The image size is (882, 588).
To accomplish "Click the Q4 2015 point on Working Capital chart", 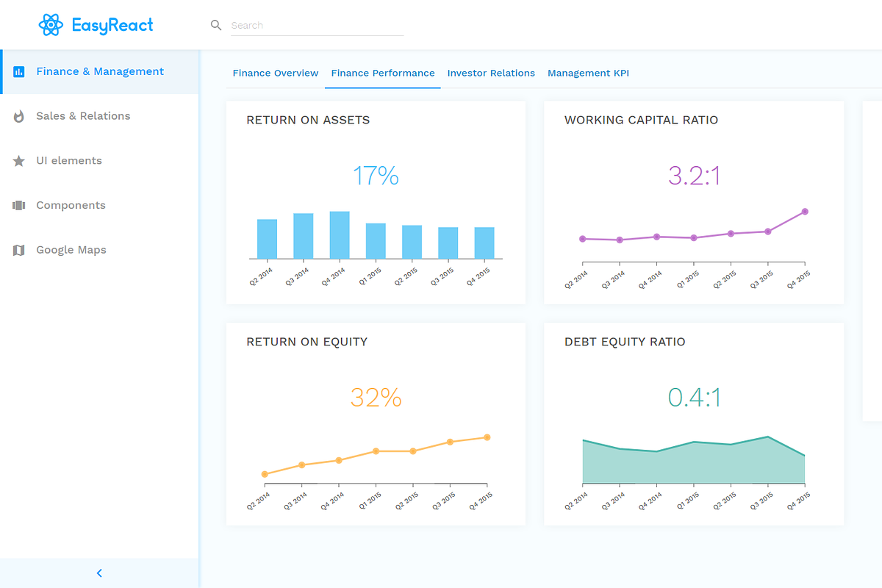I will pos(805,212).
